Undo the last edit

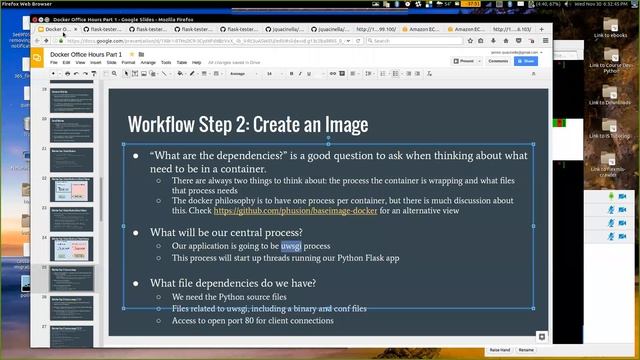click(76, 74)
